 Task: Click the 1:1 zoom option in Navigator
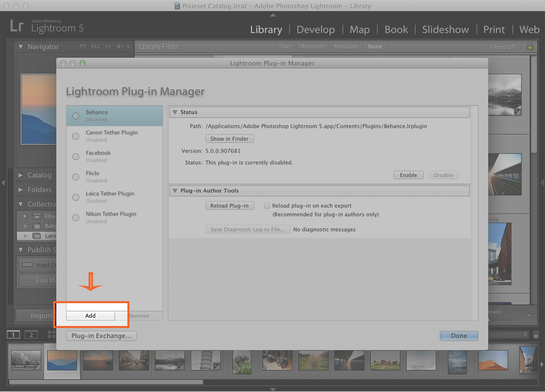[107, 47]
